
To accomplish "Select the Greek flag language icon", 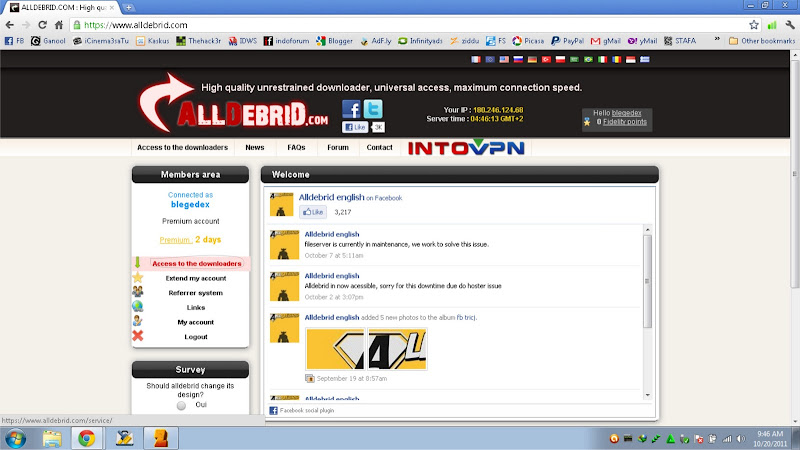I will [x=645, y=60].
